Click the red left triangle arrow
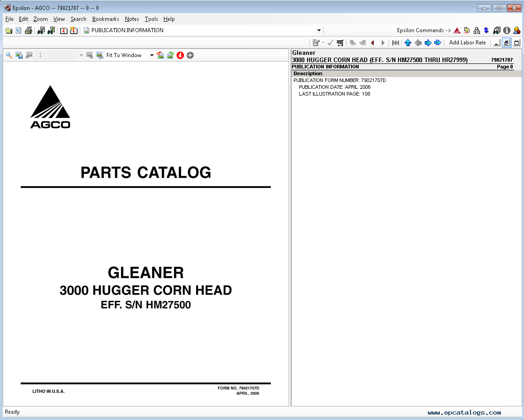524x420 pixels. point(372,43)
